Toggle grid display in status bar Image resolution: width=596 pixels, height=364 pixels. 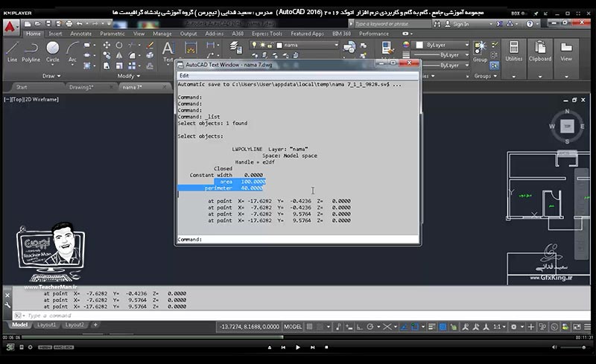[x=310, y=327]
